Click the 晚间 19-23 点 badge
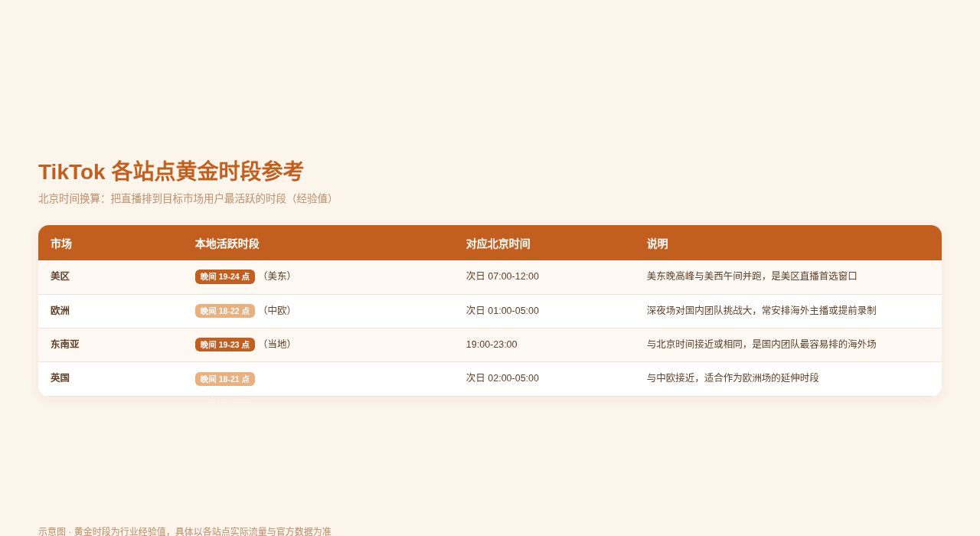This screenshot has width=980, height=536. point(225,345)
